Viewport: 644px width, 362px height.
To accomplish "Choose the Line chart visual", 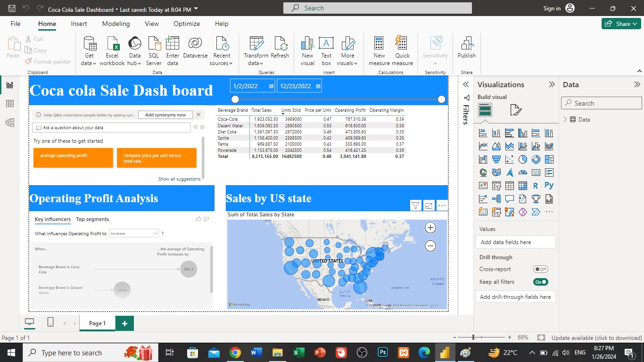I will tap(483, 147).
